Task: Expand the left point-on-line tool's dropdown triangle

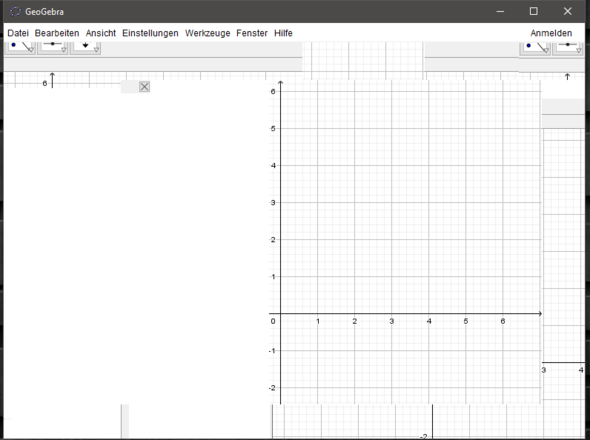Action: [x=64, y=50]
